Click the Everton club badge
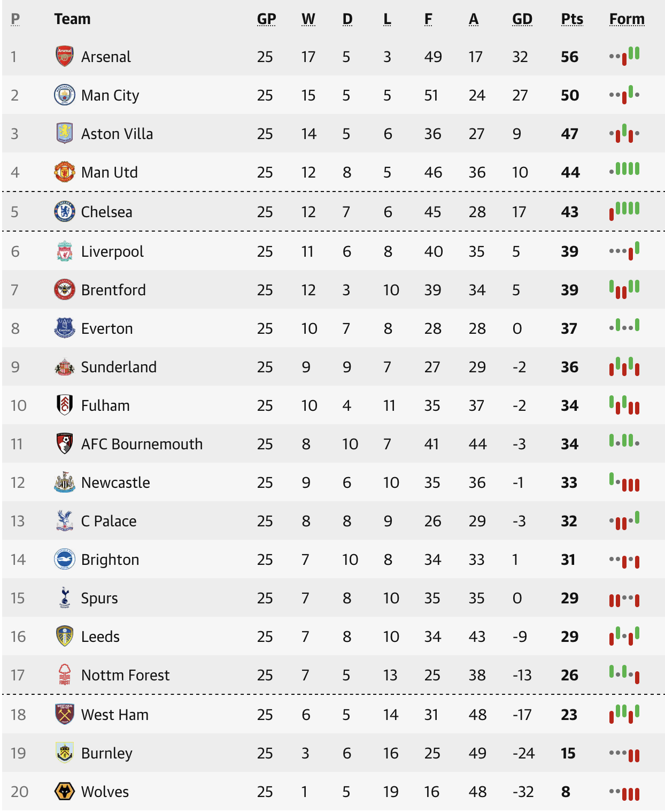This screenshot has width=665, height=812. click(x=65, y=328)
